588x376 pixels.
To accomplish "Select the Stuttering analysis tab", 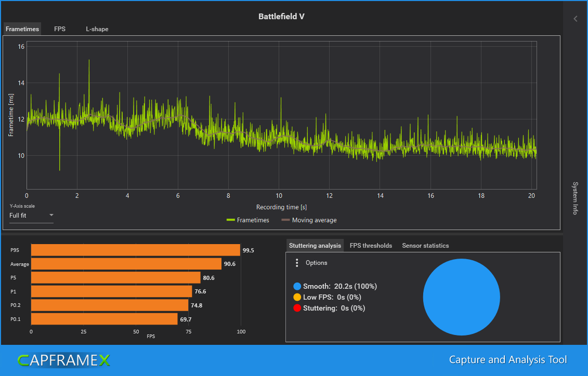I will coord(315,246).
